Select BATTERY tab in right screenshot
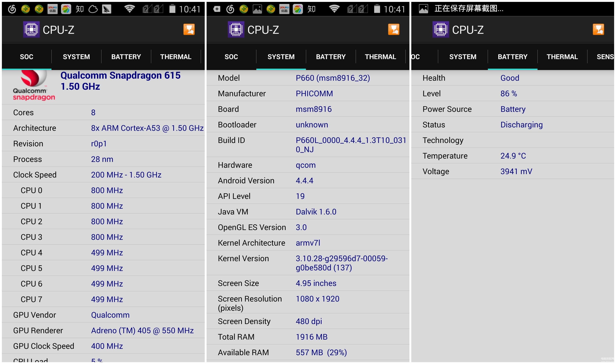 point(513,57)
